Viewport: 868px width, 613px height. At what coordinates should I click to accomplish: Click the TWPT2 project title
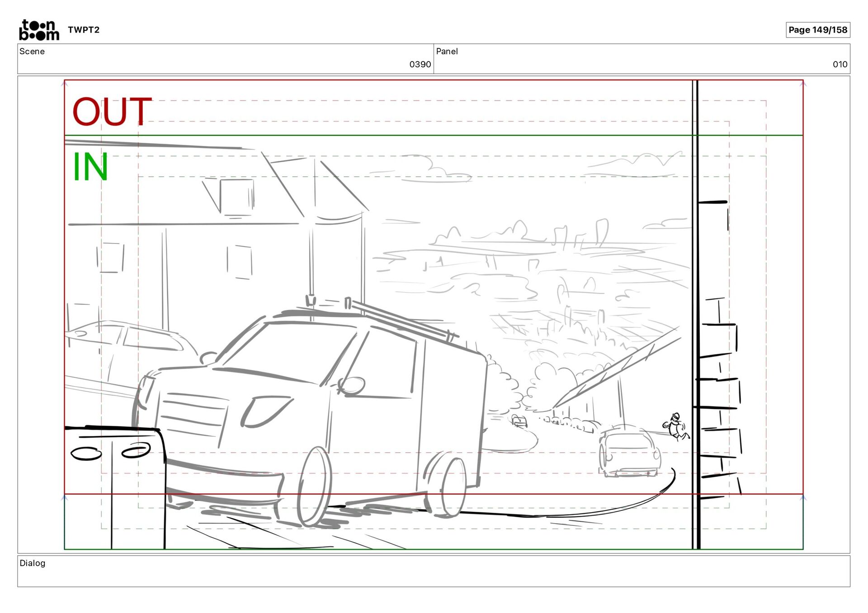click(84, 30)
